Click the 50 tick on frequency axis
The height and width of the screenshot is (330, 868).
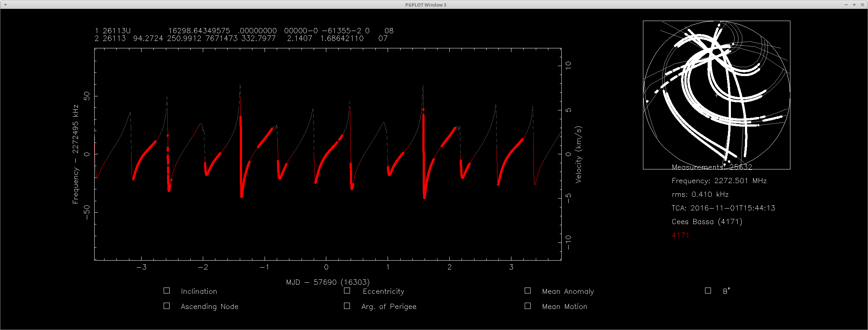pos(87,96)
